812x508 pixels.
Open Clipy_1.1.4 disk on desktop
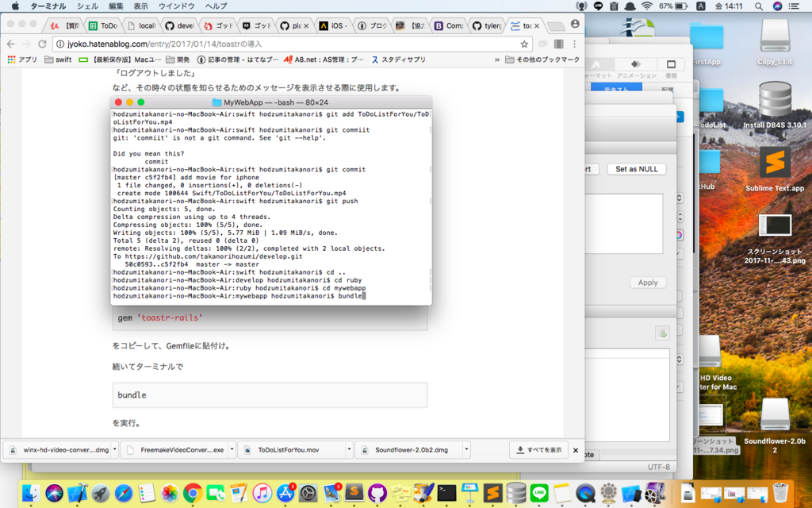[x=775, y=42]
